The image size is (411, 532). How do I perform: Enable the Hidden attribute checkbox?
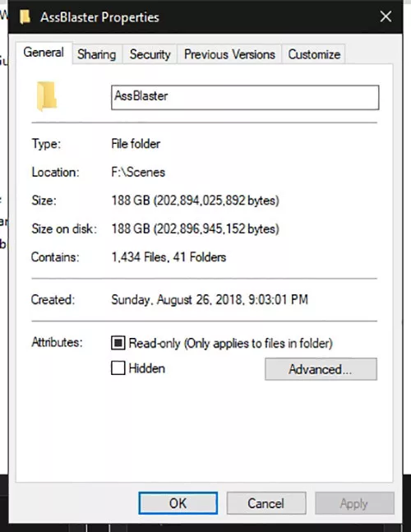(118, 368)
